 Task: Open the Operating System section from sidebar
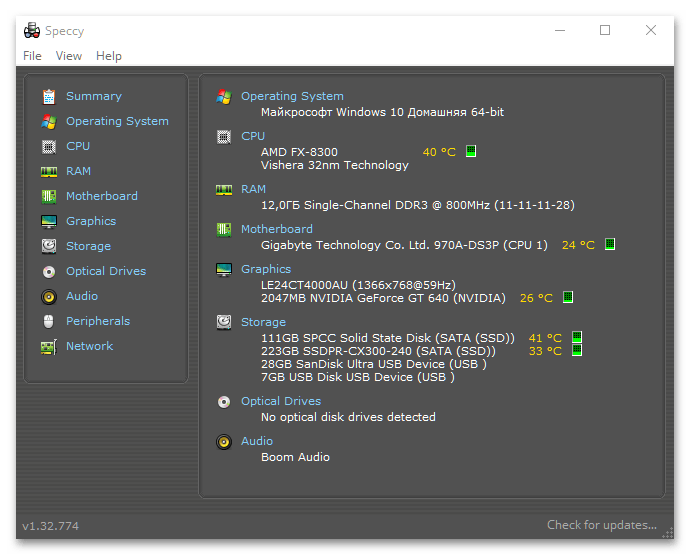pos(117,121)
